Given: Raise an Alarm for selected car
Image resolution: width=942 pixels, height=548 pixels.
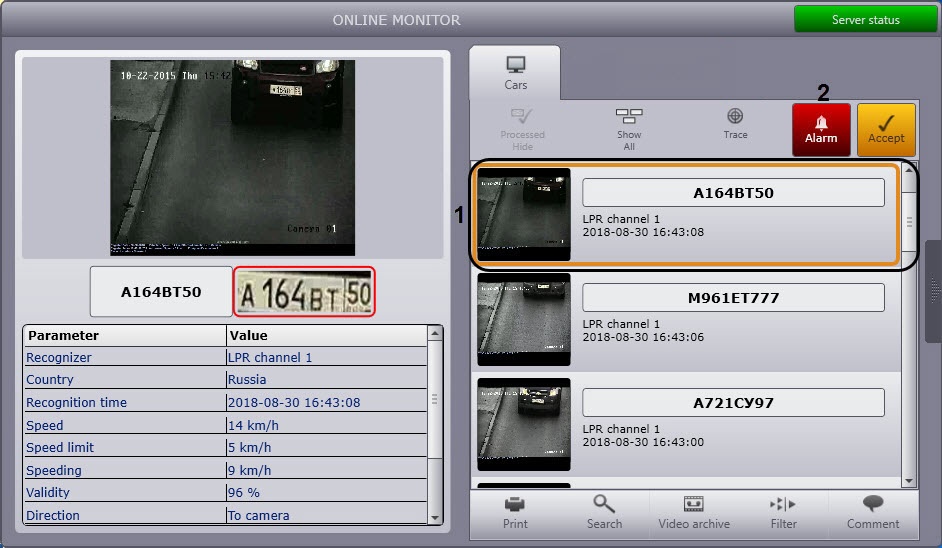Looking at the screenshot, I should pyautogui.click(x=821, y=130).
